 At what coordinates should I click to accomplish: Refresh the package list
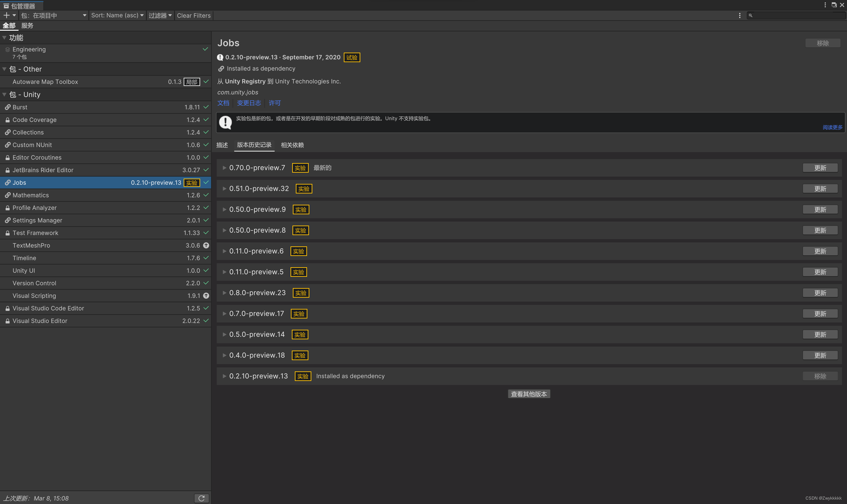[201, 498]
